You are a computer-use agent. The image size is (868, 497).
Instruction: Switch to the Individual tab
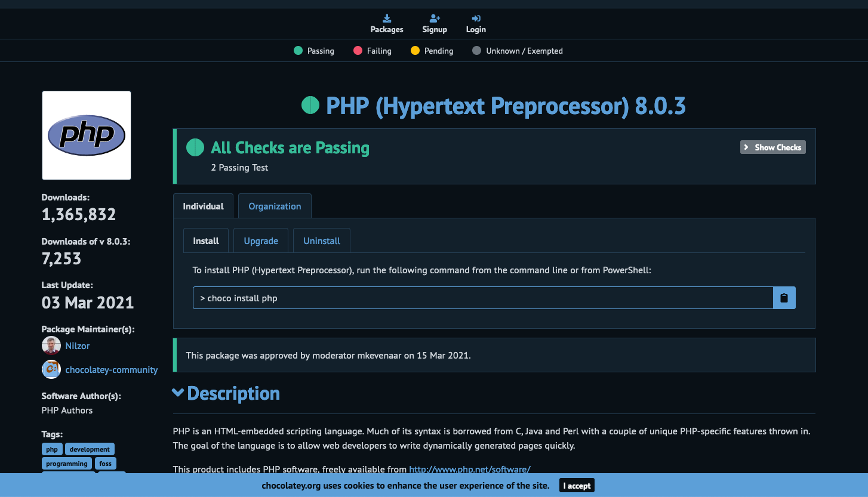point(204,206)
